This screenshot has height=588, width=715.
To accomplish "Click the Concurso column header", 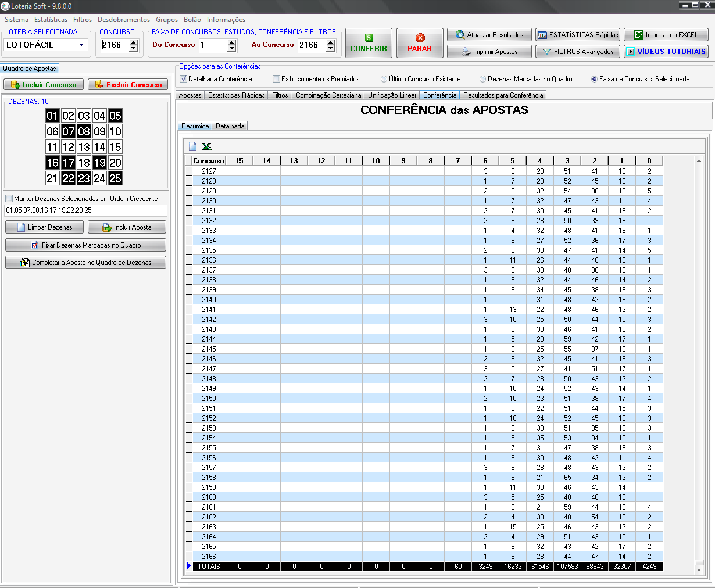I will coord(209,161).
